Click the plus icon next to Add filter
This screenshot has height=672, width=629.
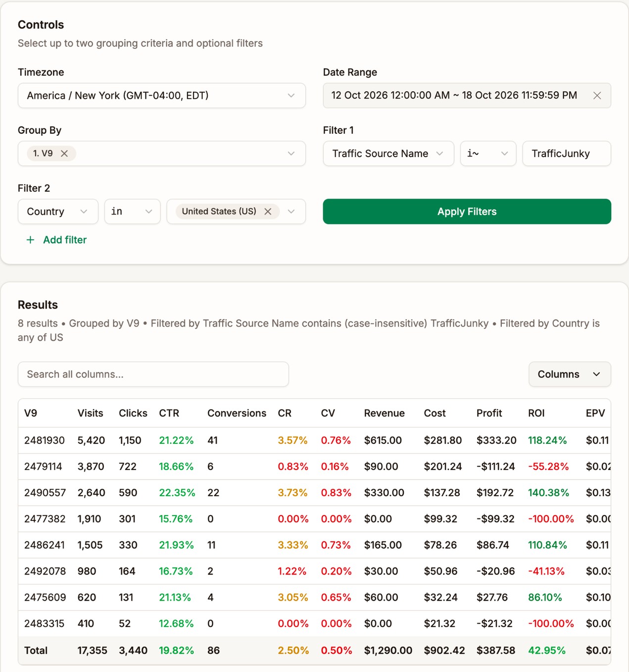(30, 240)
